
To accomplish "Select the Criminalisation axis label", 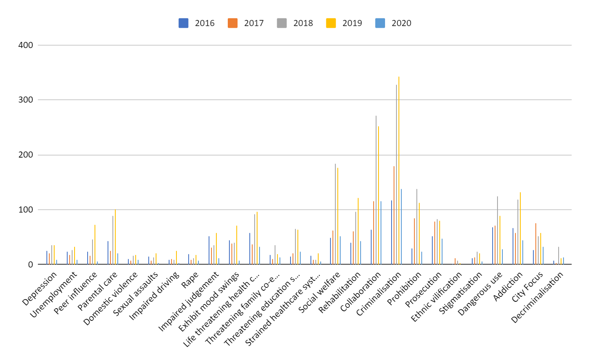I will coord(379,294).
